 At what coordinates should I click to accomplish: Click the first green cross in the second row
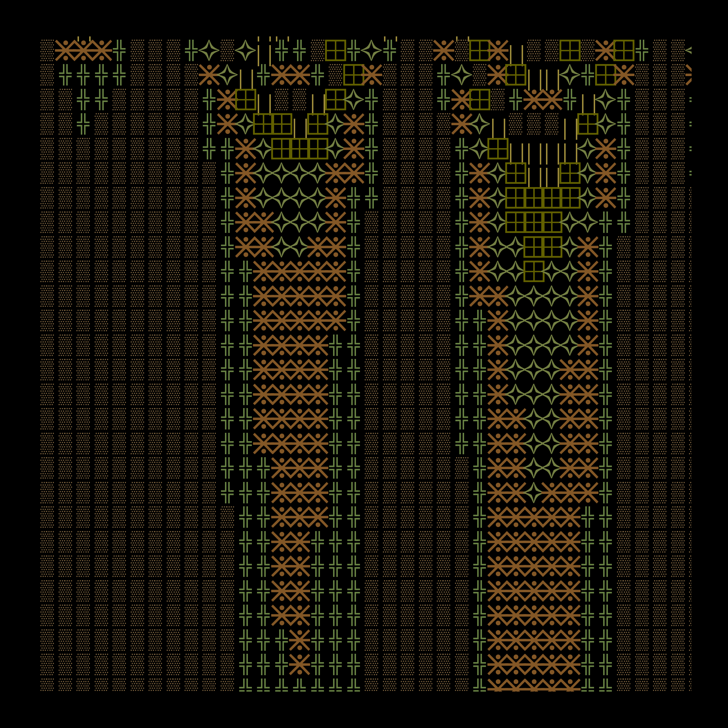pyautogui.click(x=65, y=75)
